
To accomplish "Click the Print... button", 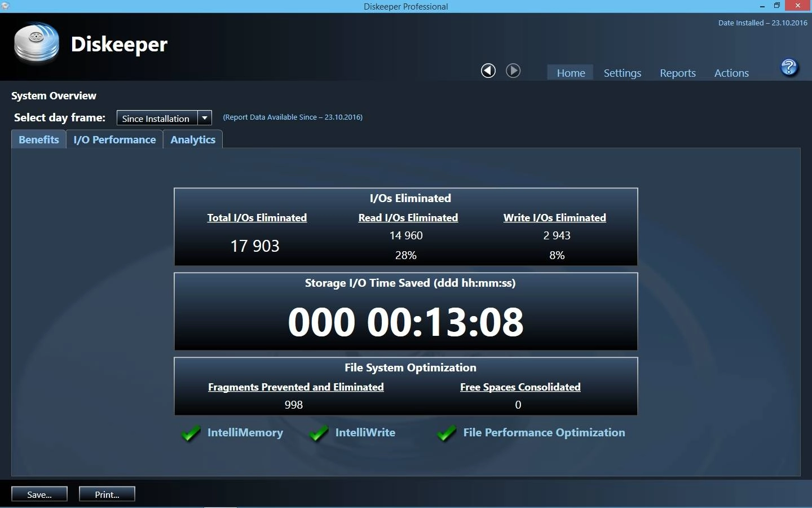I will click(107, 494).
